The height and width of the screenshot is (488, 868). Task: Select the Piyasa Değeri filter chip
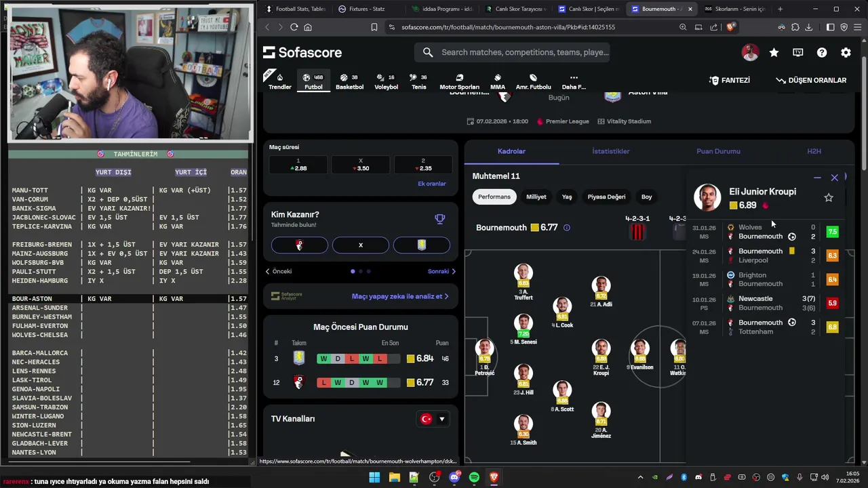606,197
